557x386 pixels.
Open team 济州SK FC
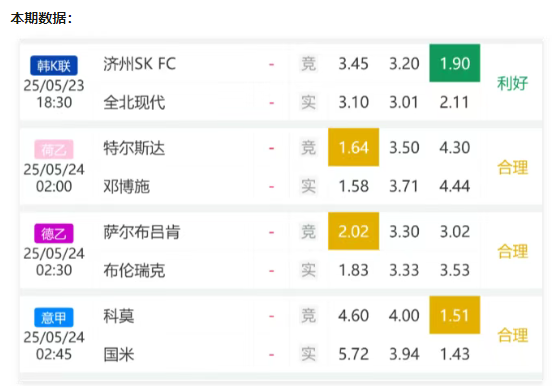coord(140,64)
